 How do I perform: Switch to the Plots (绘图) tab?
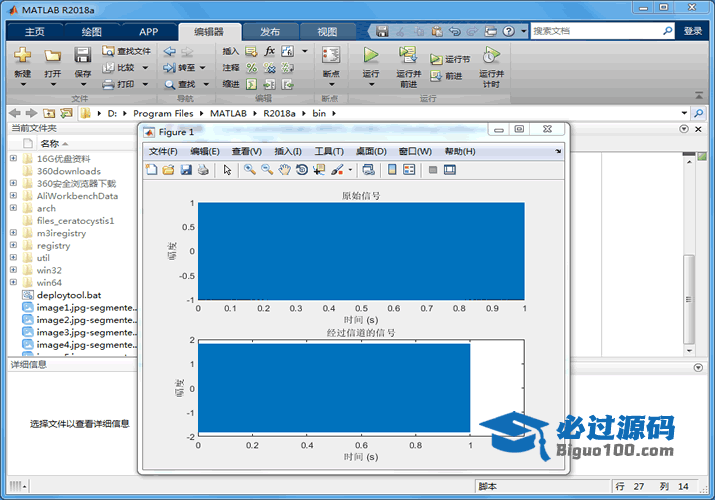[92, 31]
